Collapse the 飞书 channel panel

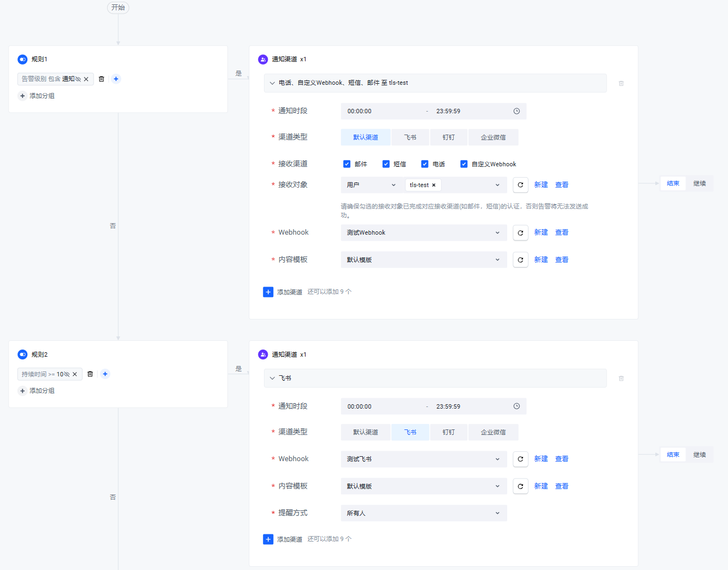tap(272, 378)
